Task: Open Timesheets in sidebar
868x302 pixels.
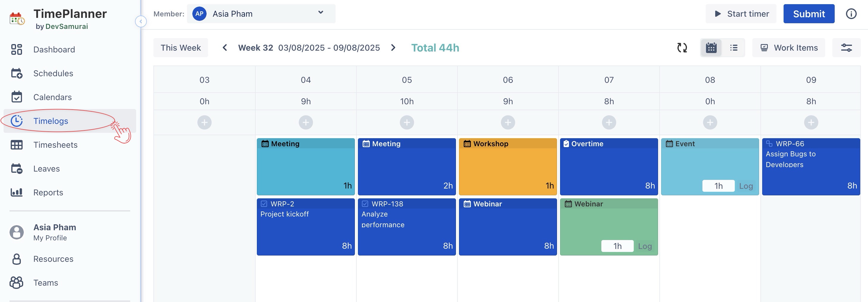Action: click(x=55, y=145)
